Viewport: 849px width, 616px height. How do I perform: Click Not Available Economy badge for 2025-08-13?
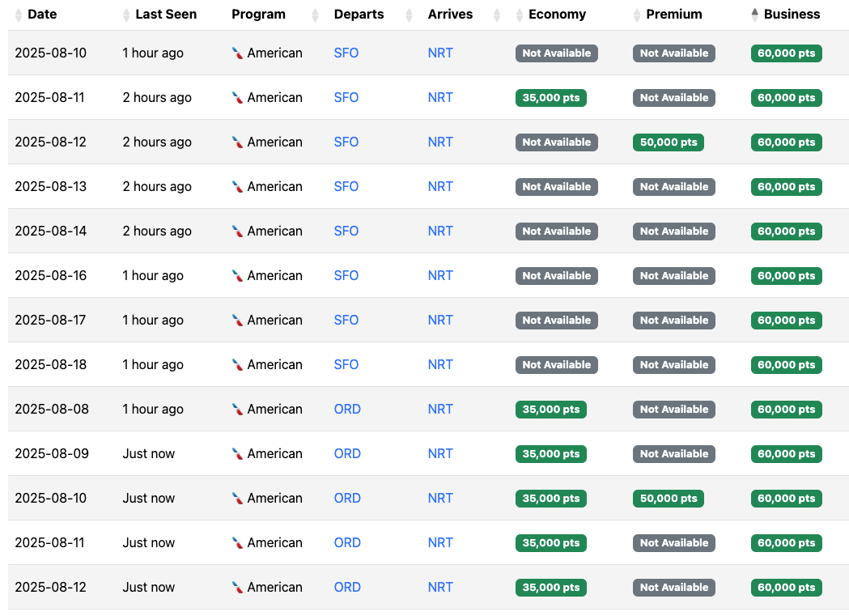click(x=557, y=187)
